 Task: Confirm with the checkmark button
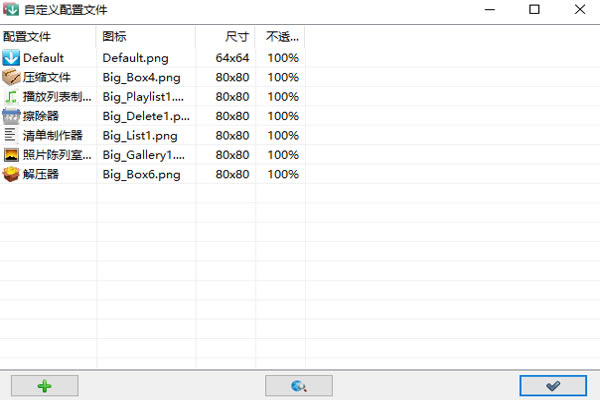coord(553,385)
